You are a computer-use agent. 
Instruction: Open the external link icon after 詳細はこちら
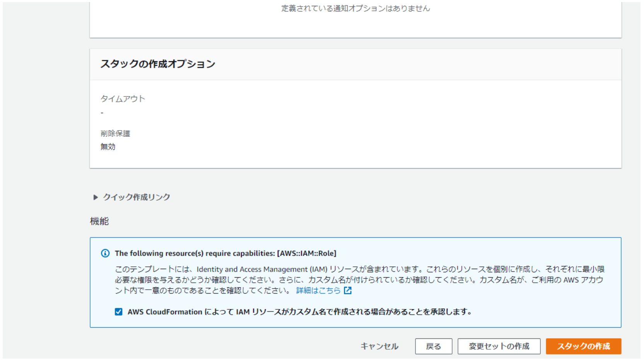[x=348, y=290]
